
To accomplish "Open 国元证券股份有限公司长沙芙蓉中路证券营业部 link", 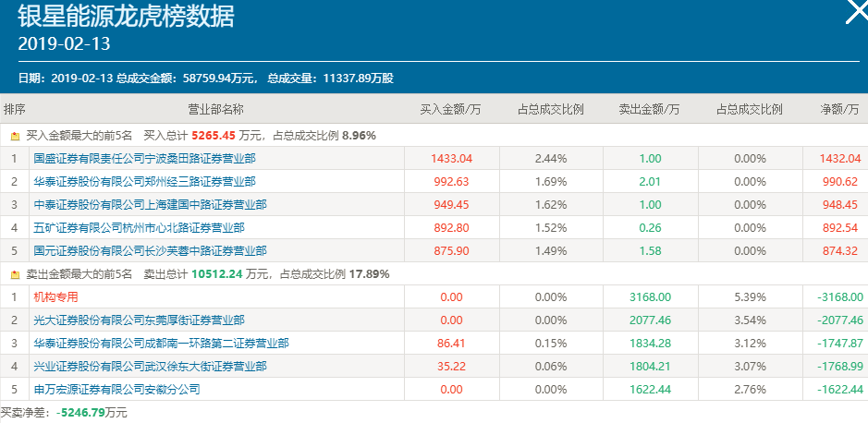I will [x=150, y=251].
